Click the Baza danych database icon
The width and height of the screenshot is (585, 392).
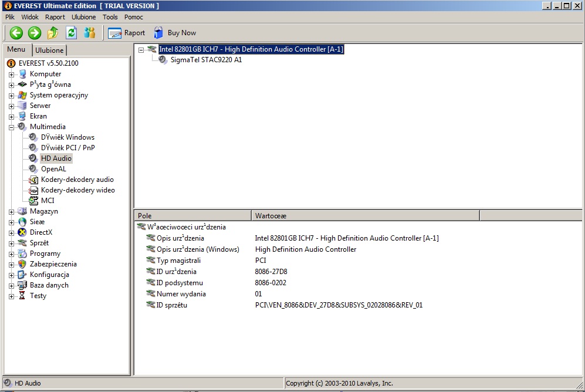click(22, 285)
